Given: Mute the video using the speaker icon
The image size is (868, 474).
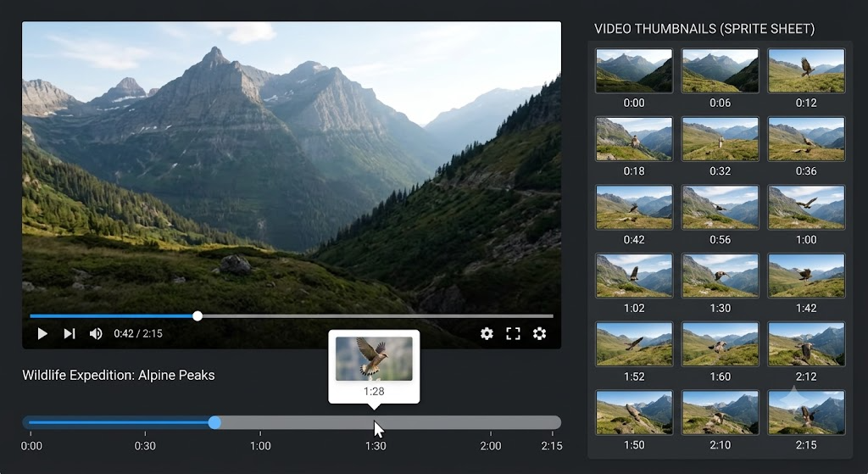Looking at the screenshot, I should point(96,333).
